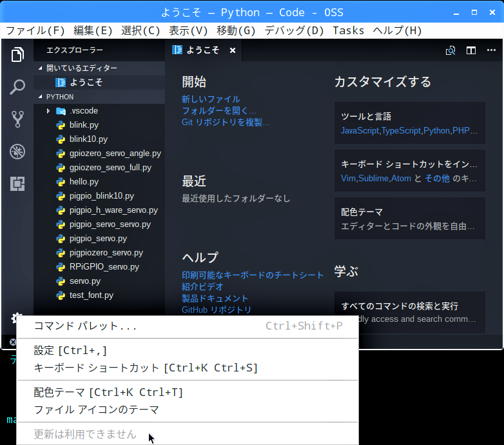Open gpiozero_servo_full.py in explorer
504x445 pixels.
click(99, 168)
